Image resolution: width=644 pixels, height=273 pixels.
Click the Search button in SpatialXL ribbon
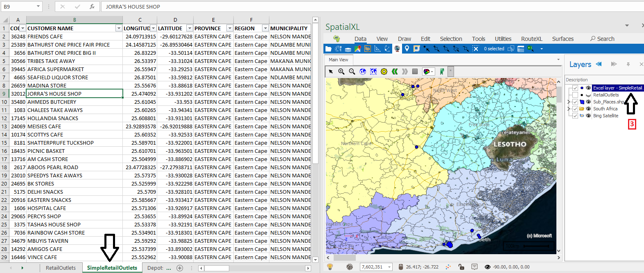coord(602,39)
